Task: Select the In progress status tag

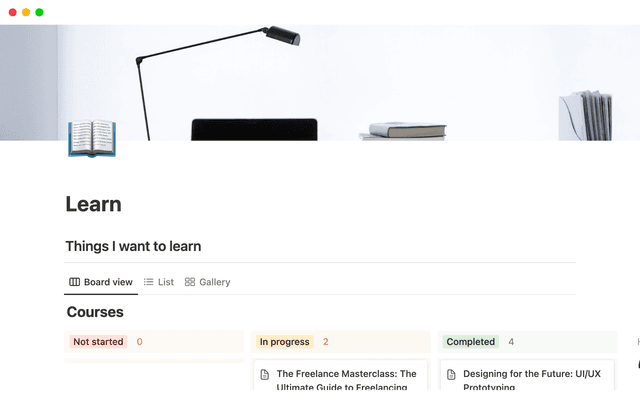Action: [x=284, y=342]
